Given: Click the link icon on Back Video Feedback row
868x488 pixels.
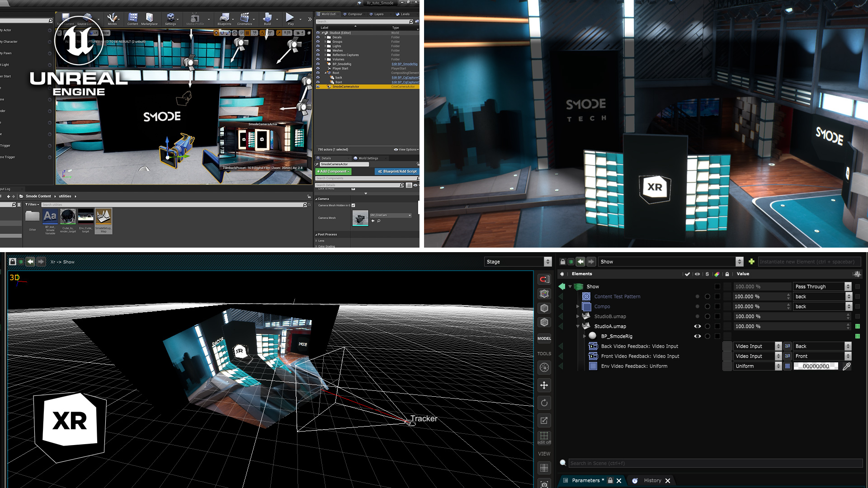Looking at the screenshot, I should 788,346.
